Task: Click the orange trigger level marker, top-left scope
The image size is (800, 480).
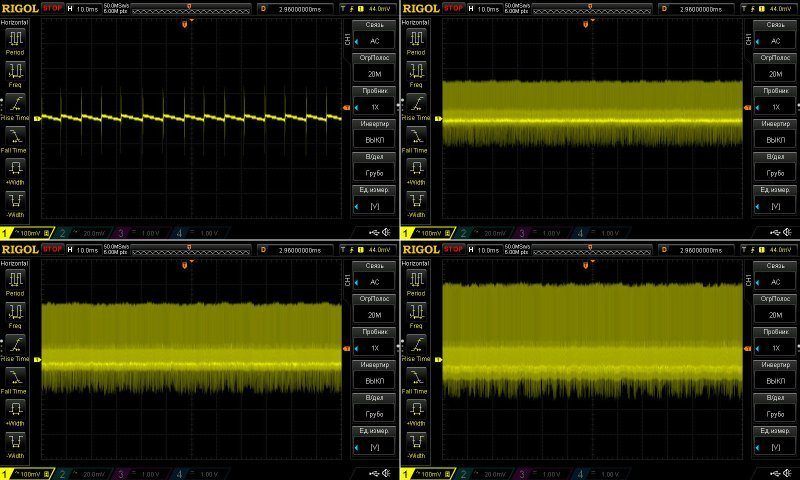Action: click(346, 107)
